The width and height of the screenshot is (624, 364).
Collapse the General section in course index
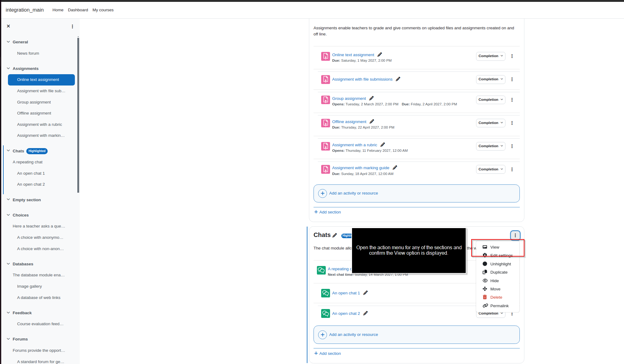pos(8,42)
